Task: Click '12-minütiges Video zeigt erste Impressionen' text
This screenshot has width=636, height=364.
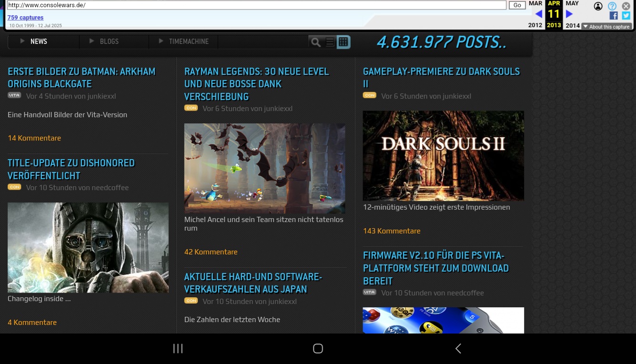Action: point(436,207)
